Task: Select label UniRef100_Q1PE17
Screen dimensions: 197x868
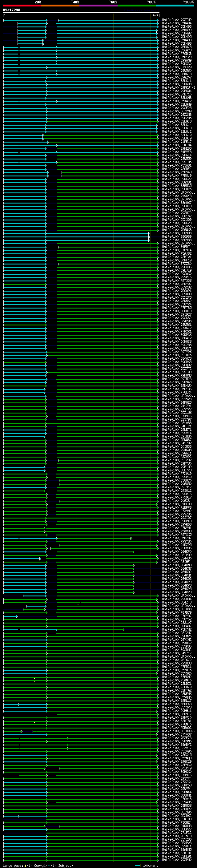Action: (177, 142)
